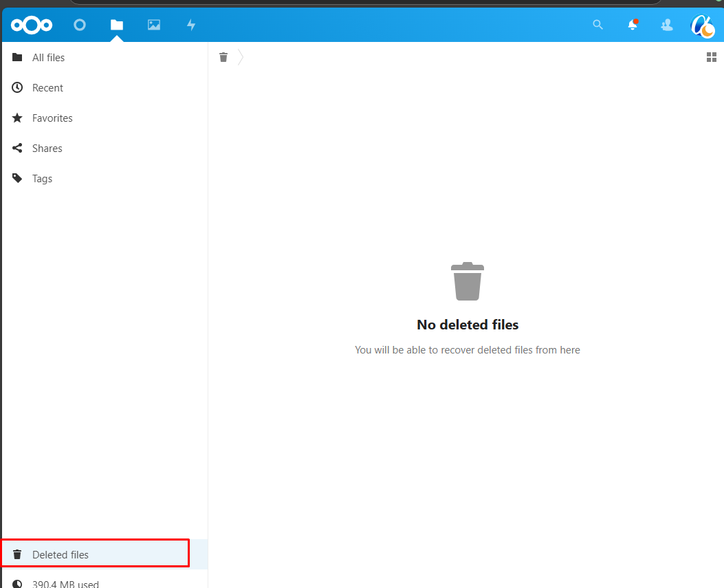Click the Nextcloud logo in header
The height and width of the screenshot is (588, 724).
(32, 25)
